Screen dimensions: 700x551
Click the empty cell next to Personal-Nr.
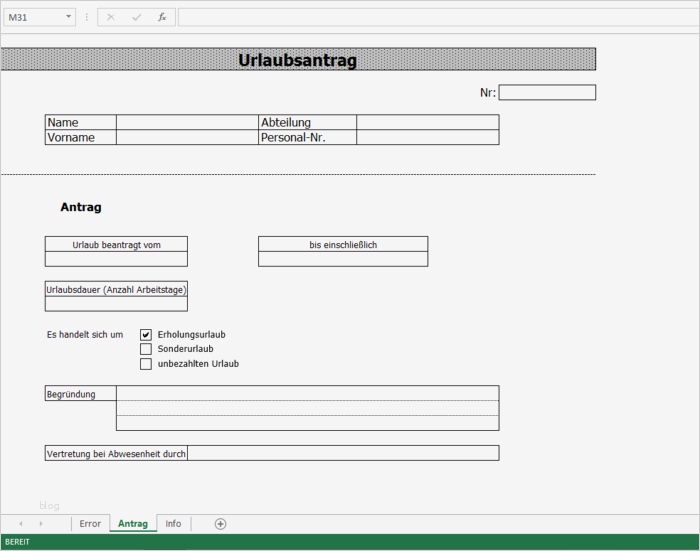click(x=428, y=137)
